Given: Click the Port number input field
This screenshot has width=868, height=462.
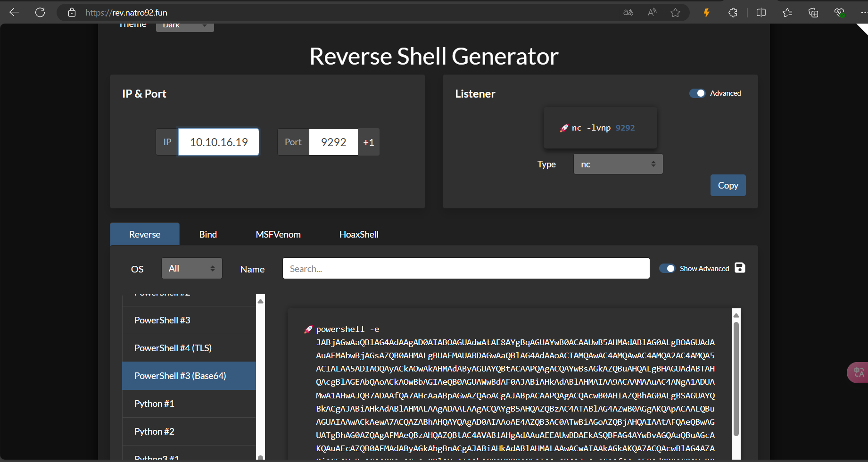Looking at the screenshot, I should click(333, 142).
